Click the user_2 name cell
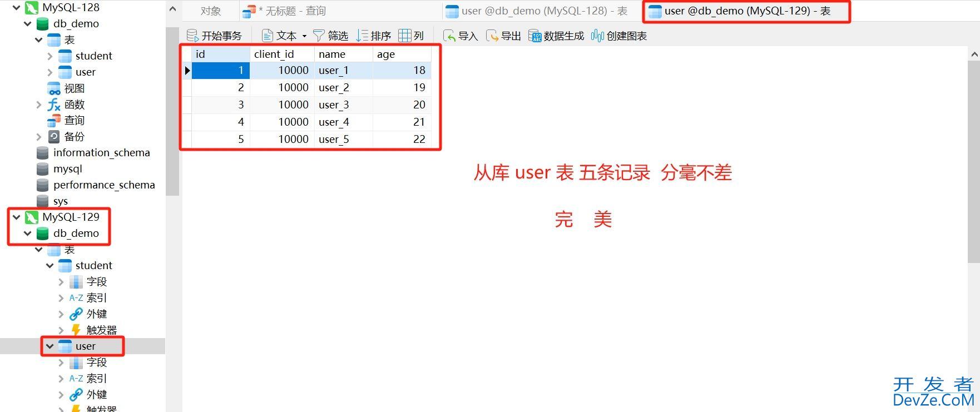 [343, 88]
